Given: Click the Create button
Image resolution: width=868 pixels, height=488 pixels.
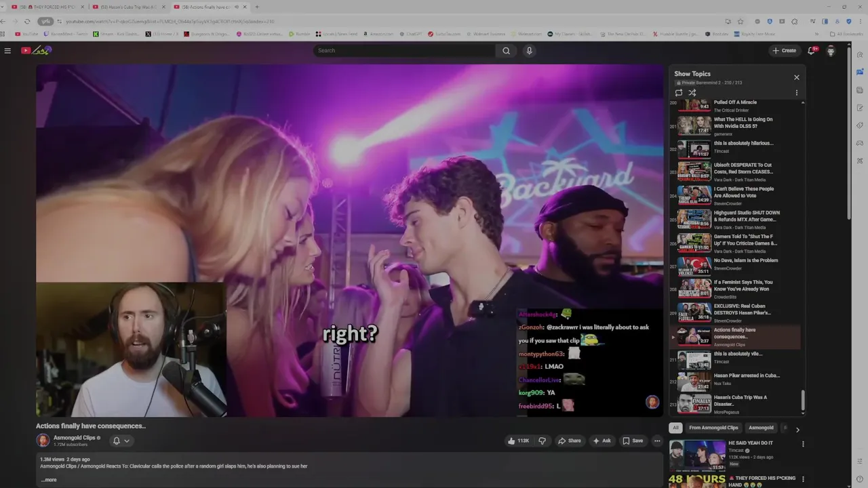Looking at the screenshot, I should [x=784, y=50].
